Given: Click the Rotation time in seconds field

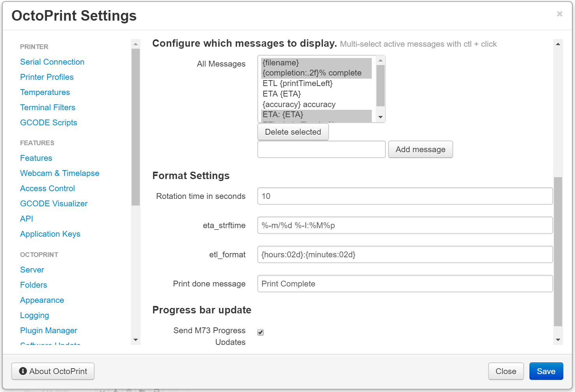Looking at the screenshot, I should [405, 196].
